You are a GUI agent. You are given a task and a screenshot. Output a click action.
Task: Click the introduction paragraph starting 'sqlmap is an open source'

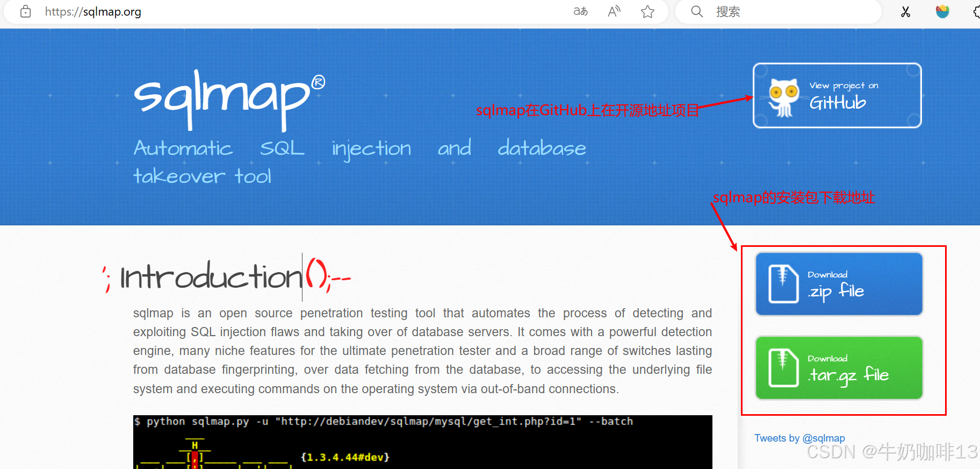coord(422,351)
